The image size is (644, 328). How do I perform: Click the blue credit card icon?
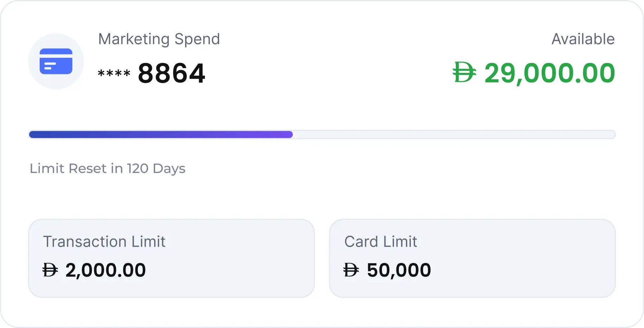tap(56, 61)
